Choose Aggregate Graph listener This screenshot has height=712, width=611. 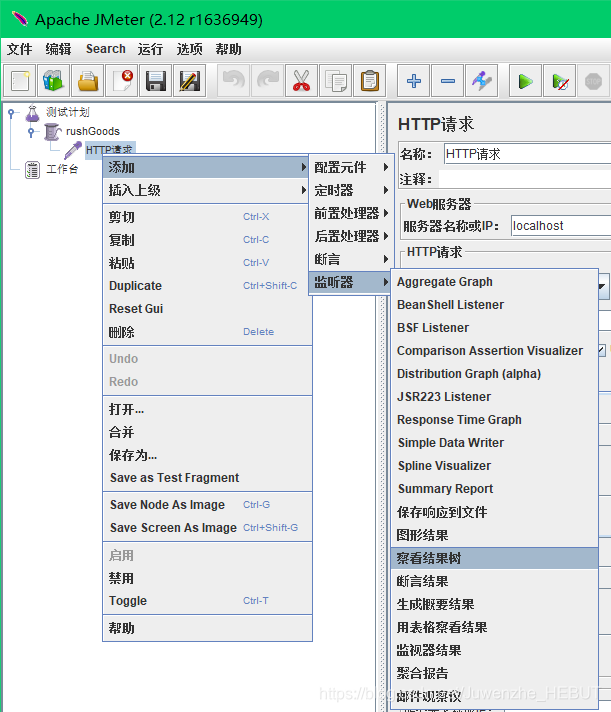494,282
